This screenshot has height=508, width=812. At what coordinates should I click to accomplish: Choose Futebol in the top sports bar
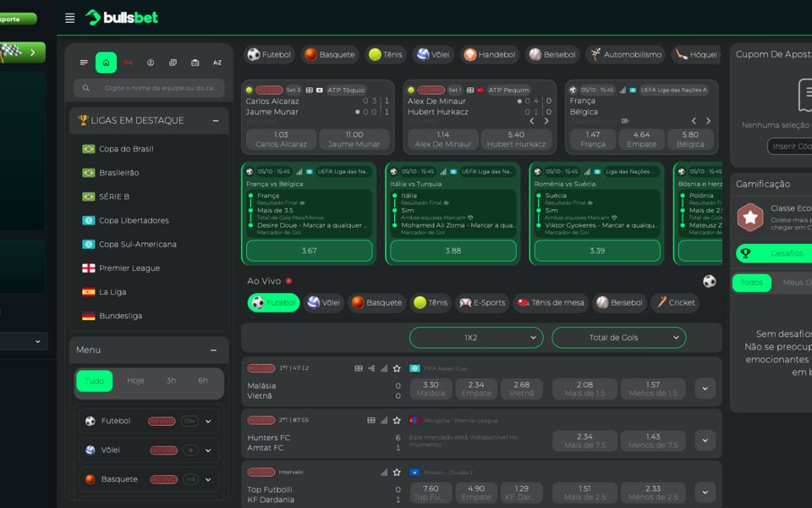pyautogui.click(x=269, y=54)
